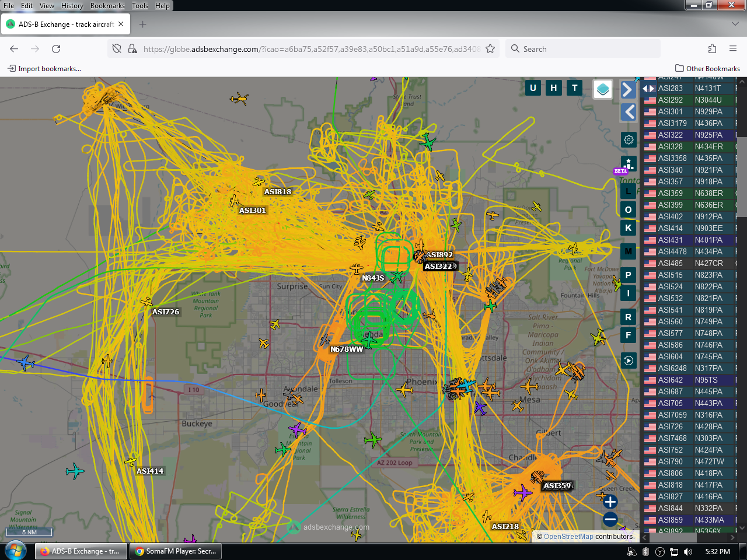
Task: Zoom in with the plus map button
Action: tap(610, 502)
